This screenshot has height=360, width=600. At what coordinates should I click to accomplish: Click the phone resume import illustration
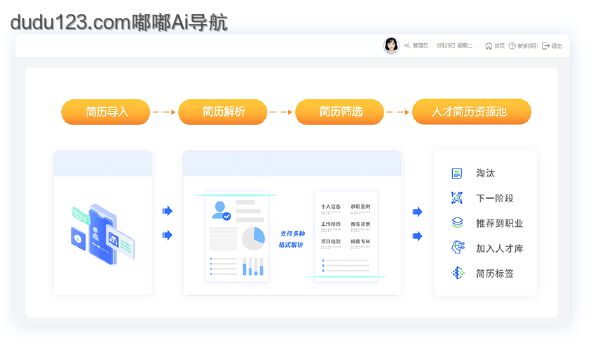pyautogui.click(x=103, y=234)
